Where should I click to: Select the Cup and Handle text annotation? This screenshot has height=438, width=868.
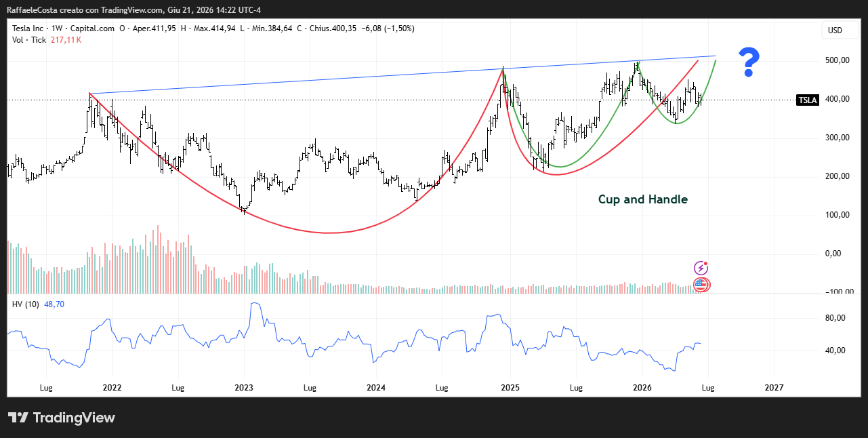[642, 199]
